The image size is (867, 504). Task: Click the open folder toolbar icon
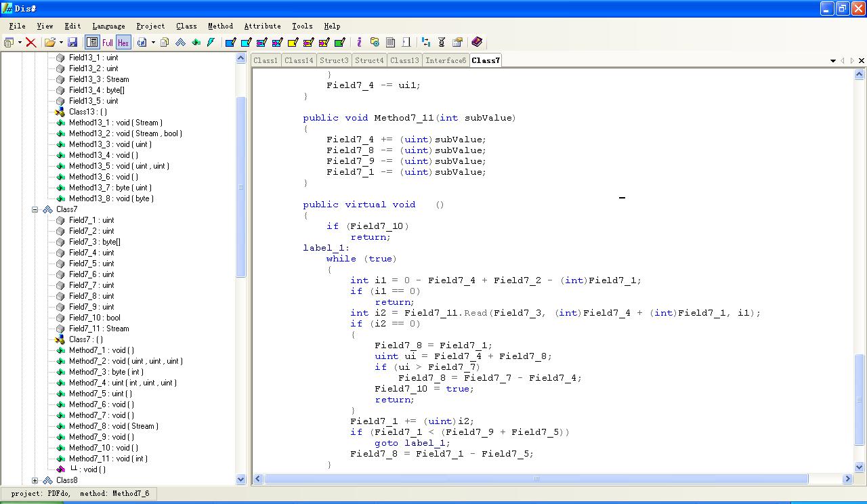(49, 43)
